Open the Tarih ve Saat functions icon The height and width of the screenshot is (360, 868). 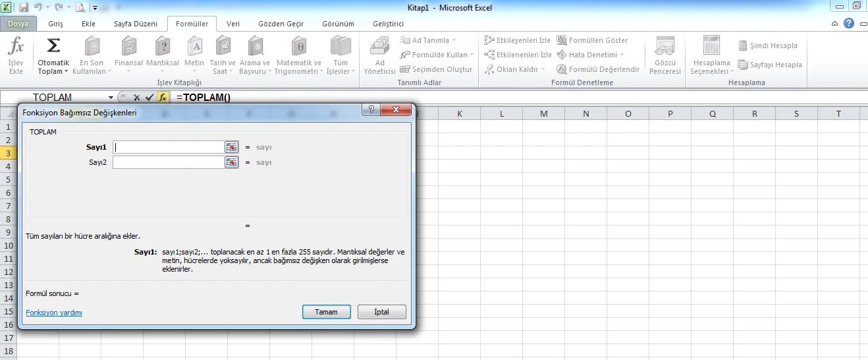[223, 47]
